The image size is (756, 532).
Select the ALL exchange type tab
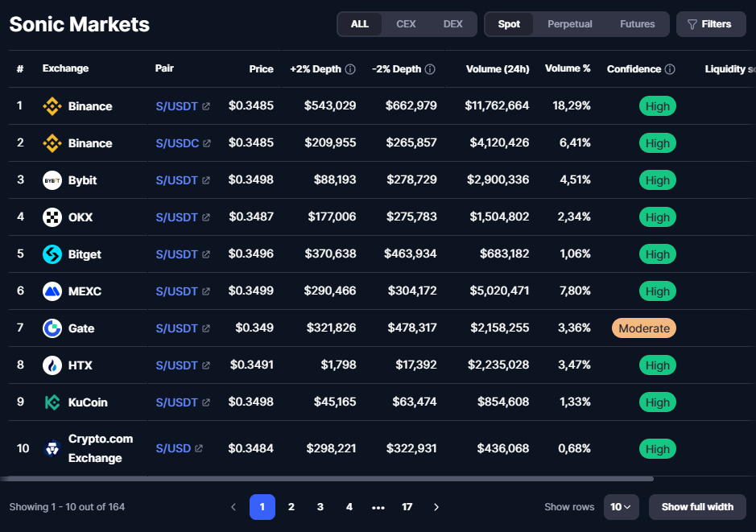tap(360, 24)
